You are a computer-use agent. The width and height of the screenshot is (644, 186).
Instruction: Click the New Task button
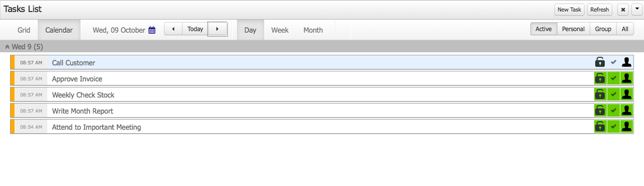coord(570,10)
